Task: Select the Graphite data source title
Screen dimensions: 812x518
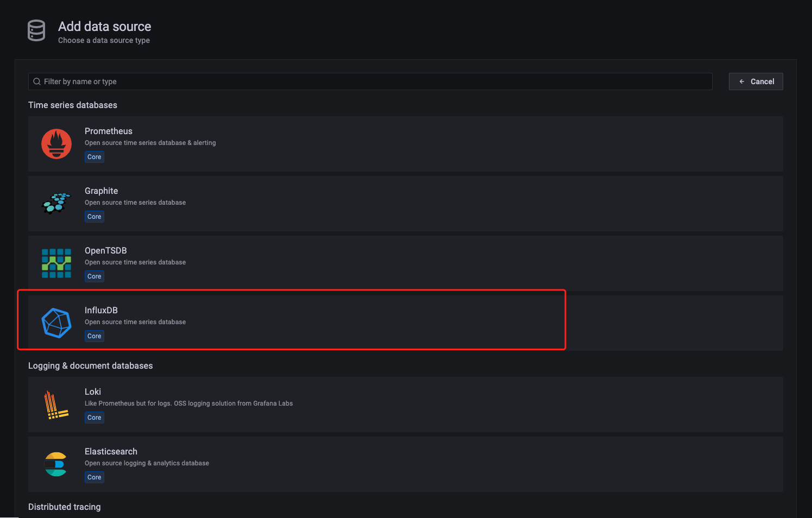Action: coord(101,191)
